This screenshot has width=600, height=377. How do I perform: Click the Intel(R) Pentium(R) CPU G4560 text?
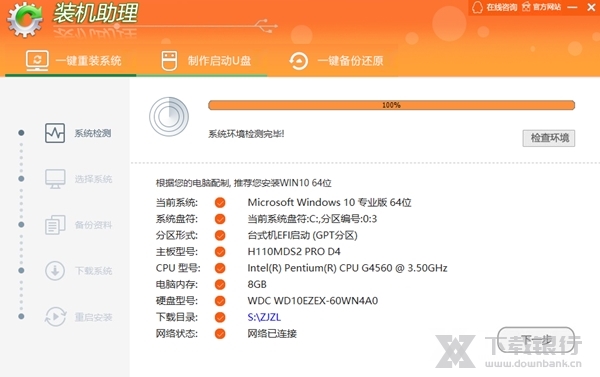coord(347,268)
